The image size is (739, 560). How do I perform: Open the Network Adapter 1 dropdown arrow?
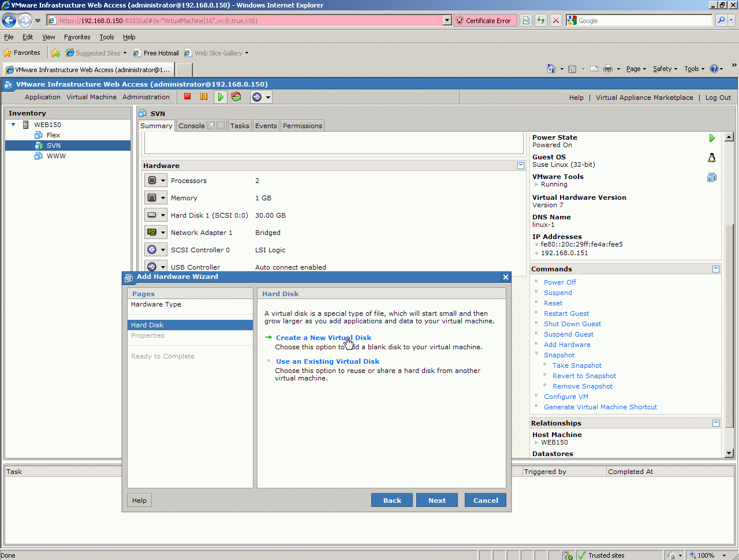163,233
